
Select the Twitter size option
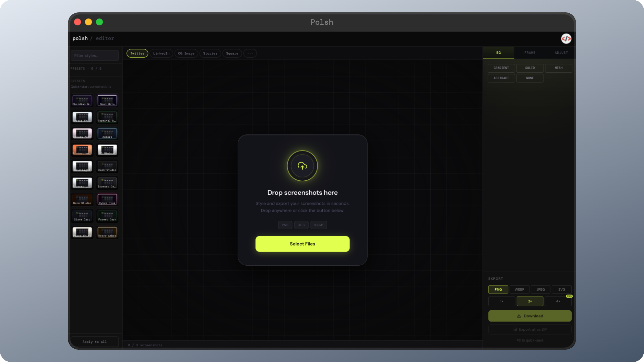pyautogui.click(x=137, y=53)
